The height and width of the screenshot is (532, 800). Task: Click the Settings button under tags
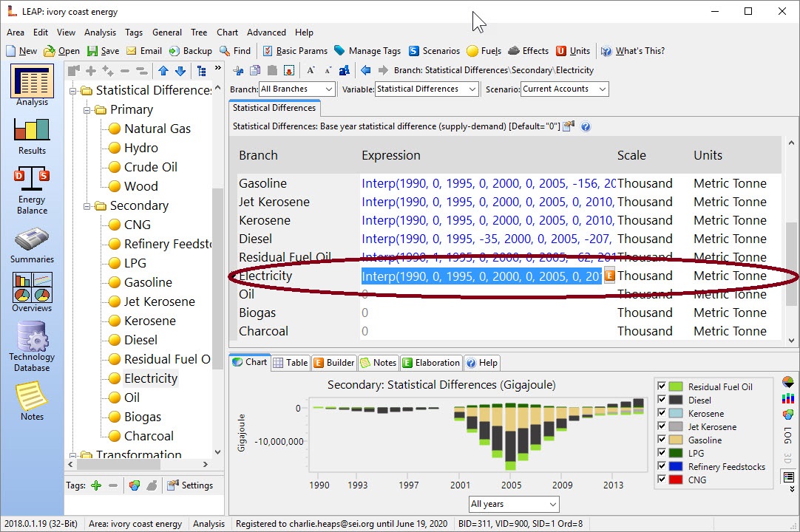(x=190, y=485)
